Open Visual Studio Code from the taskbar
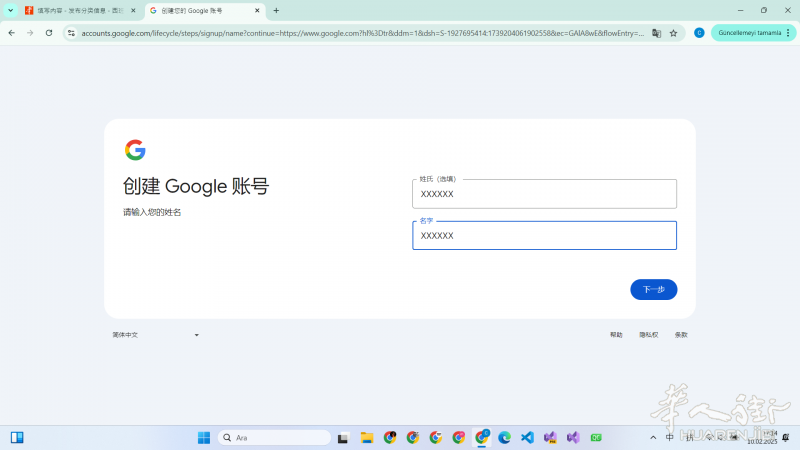Viewport: 800px width, 450px height. click(527, 438)
